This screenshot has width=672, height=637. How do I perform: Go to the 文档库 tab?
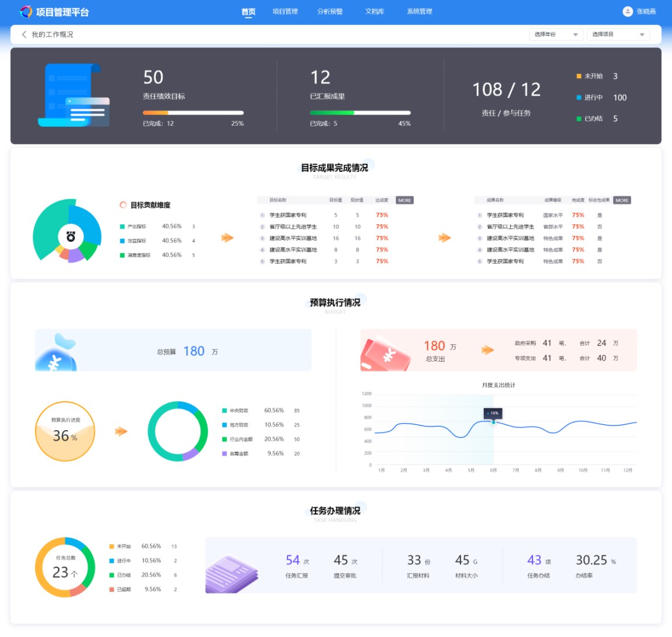(x=375, y=12)
